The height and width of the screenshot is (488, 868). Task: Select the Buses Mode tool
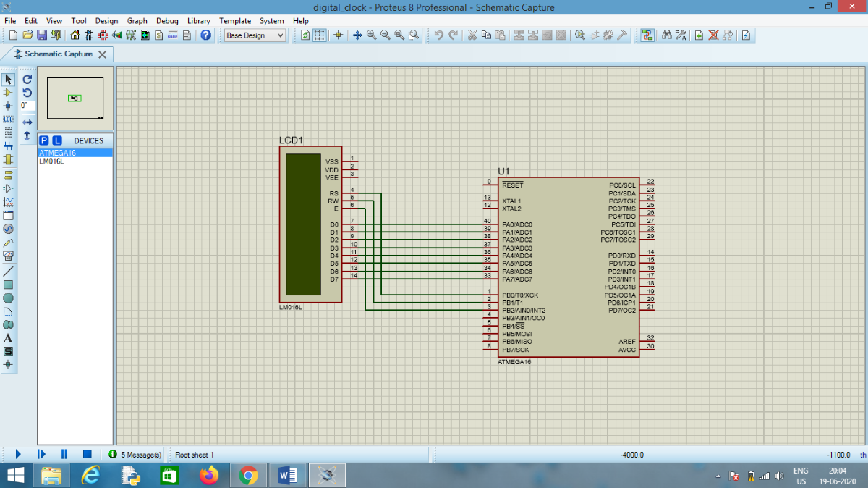9,146
